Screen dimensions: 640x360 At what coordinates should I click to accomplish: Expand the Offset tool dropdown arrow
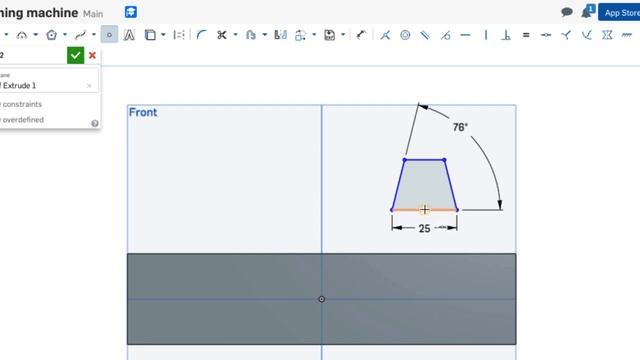(x=264, y=35)
